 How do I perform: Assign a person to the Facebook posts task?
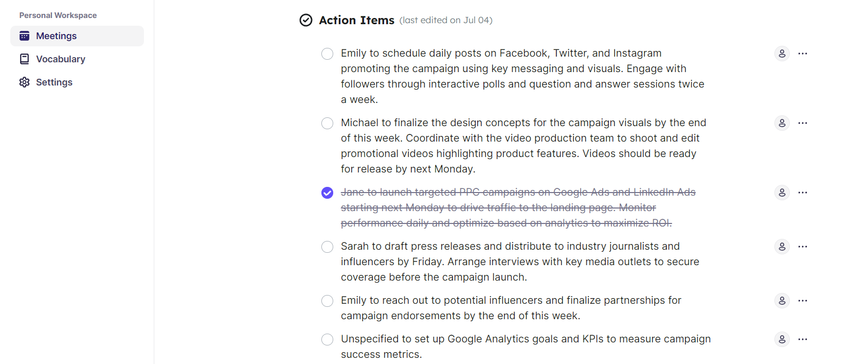pyautogui.click(x=782, y=54)
